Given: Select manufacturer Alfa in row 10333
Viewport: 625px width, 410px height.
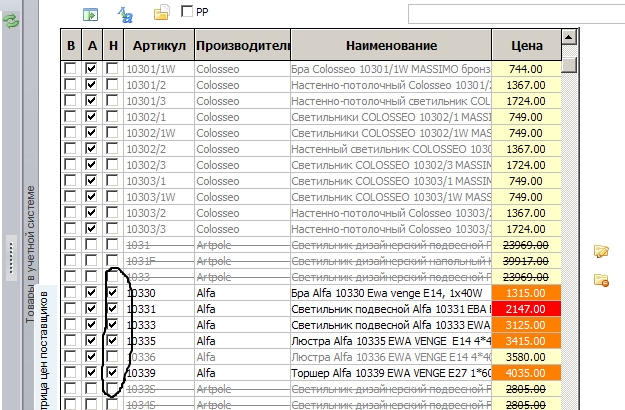Looking at the screenshot, I should [243, 325].
